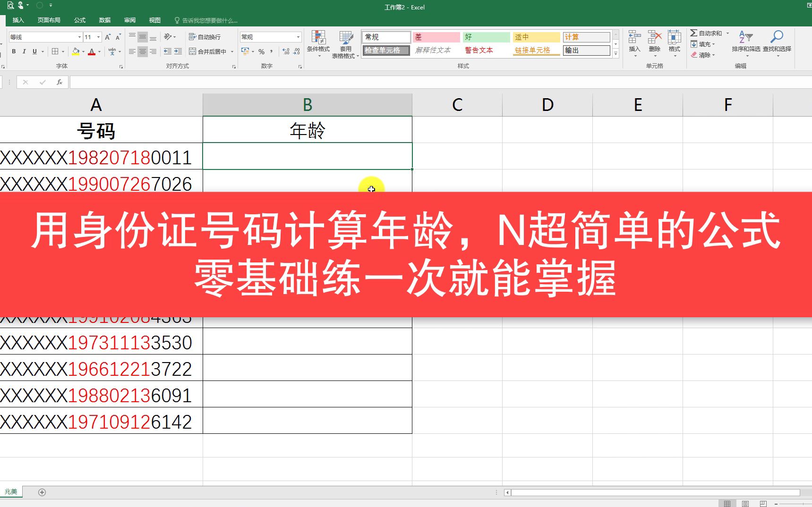Open format as table (套用表格格式)
Screen dimensions: 812x507
pos(346,44)
